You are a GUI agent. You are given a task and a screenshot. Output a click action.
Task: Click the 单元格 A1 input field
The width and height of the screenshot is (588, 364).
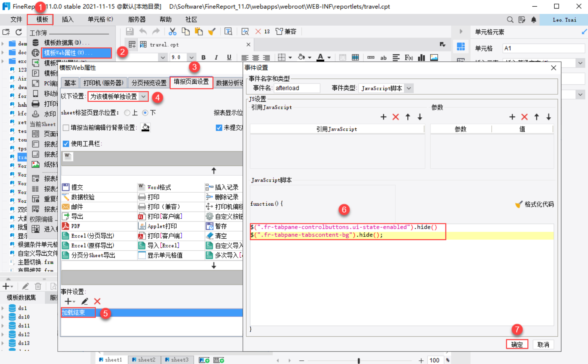point(543,48)
